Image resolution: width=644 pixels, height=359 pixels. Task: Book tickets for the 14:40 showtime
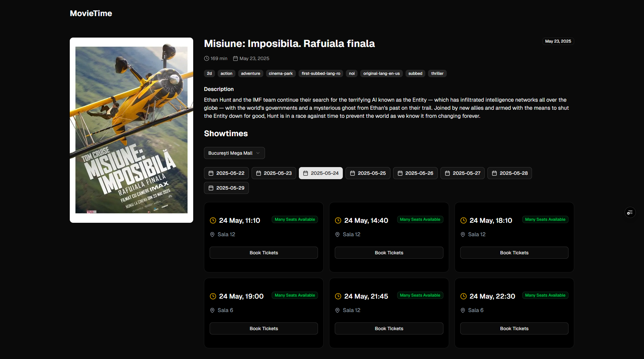(389, 253)
